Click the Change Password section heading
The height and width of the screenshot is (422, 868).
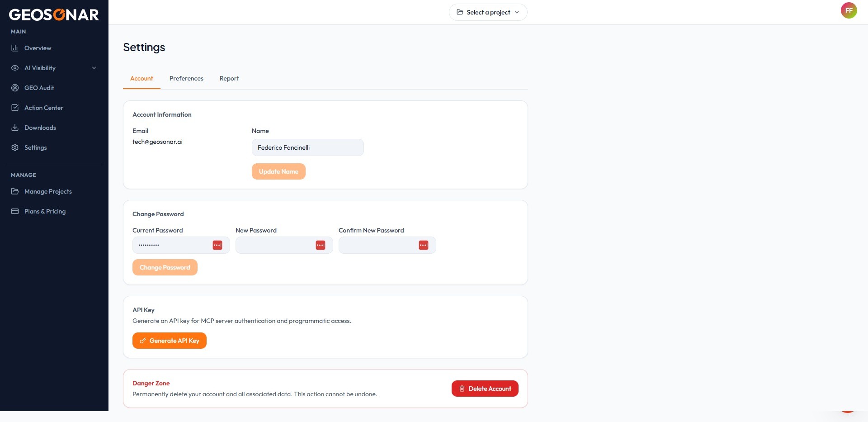coord(158,214)
